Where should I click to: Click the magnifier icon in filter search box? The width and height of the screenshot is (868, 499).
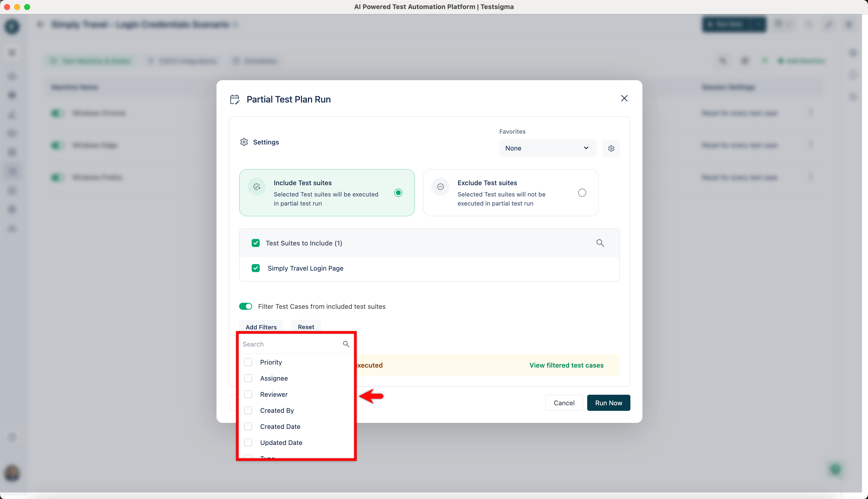[346, 344]
